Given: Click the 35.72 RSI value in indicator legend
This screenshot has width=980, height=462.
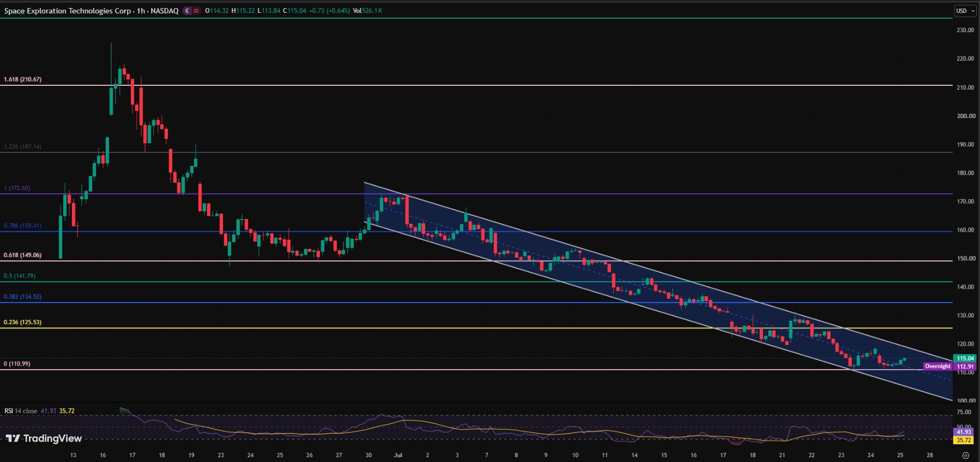Looking at the screenshot, I should tap(67, 411).
